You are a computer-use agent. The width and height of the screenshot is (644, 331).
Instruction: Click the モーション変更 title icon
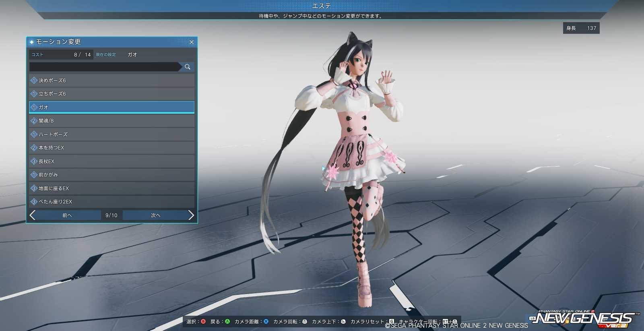31,42
